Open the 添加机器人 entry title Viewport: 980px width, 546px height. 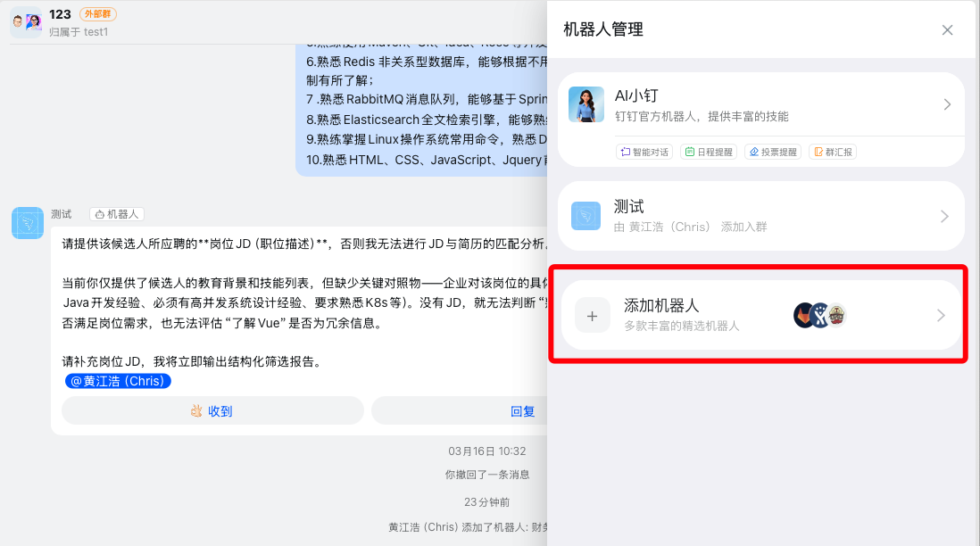click(x=660, y=307)
